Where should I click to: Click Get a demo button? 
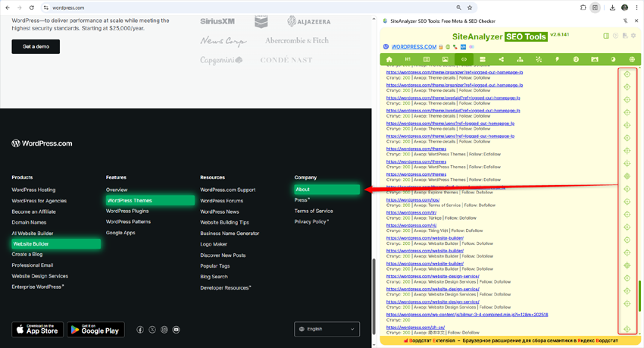[36, 46]
